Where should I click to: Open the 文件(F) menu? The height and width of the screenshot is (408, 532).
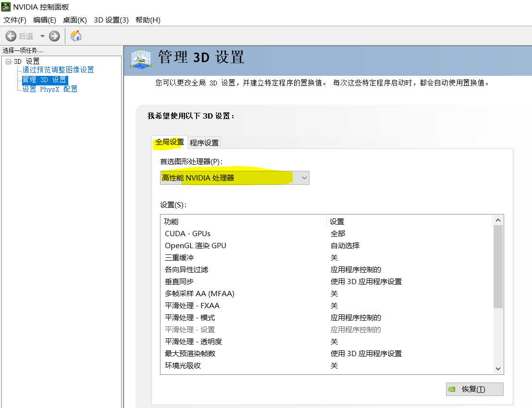[x=14, y=20]
